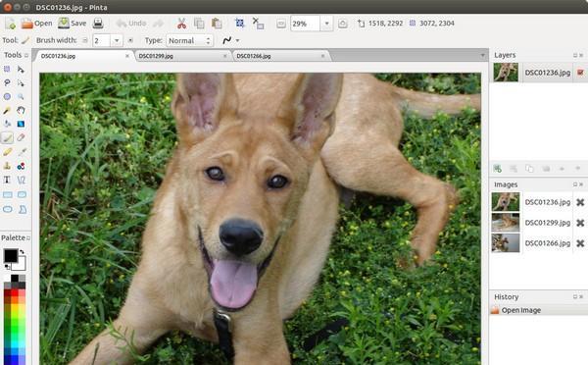Click Add New Layer icon in Layers panel
Image resolution: width=588 pixels, height=365 pixels.
click(x=497, y=169)
